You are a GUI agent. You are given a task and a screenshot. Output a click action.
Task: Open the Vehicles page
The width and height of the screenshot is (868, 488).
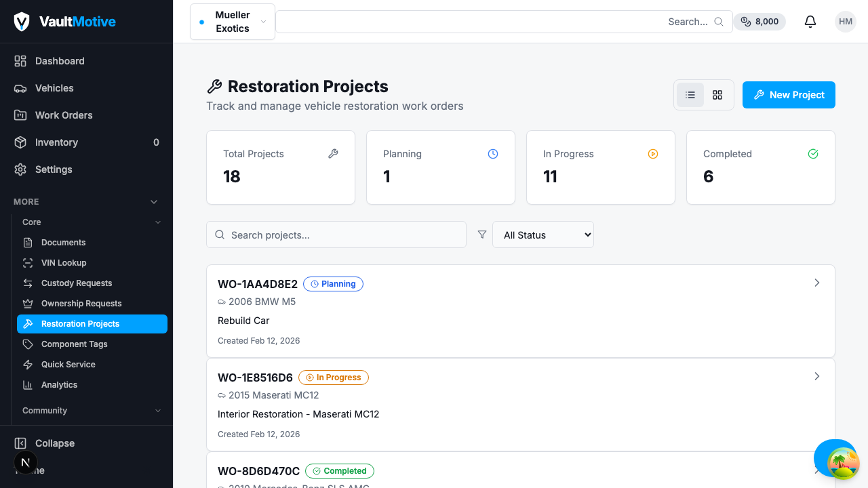[x=87, y=88]
